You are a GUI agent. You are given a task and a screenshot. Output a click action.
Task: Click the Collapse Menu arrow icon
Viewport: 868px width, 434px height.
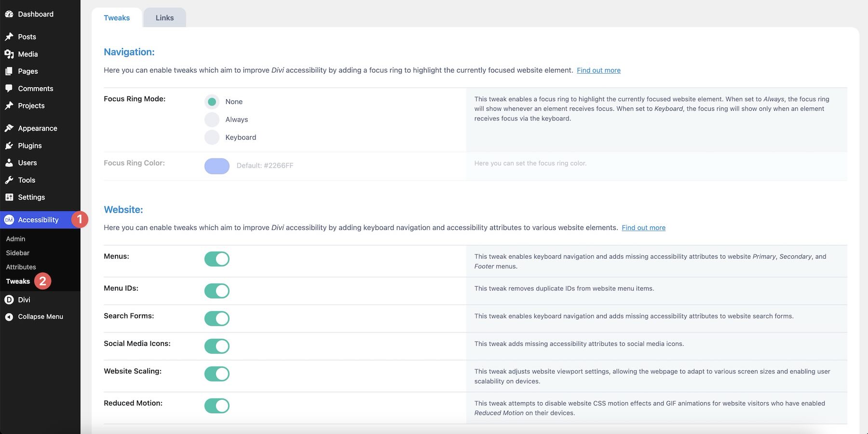[9, 317]
